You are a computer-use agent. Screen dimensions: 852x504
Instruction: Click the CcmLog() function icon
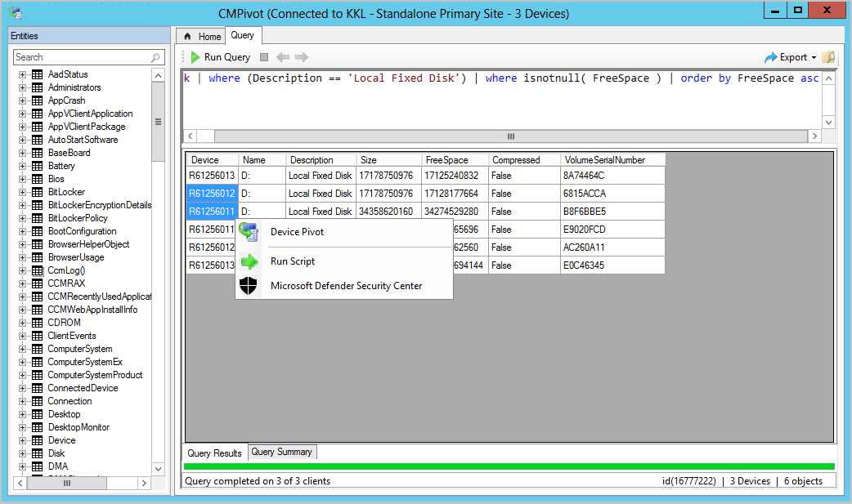coord(37,270)
